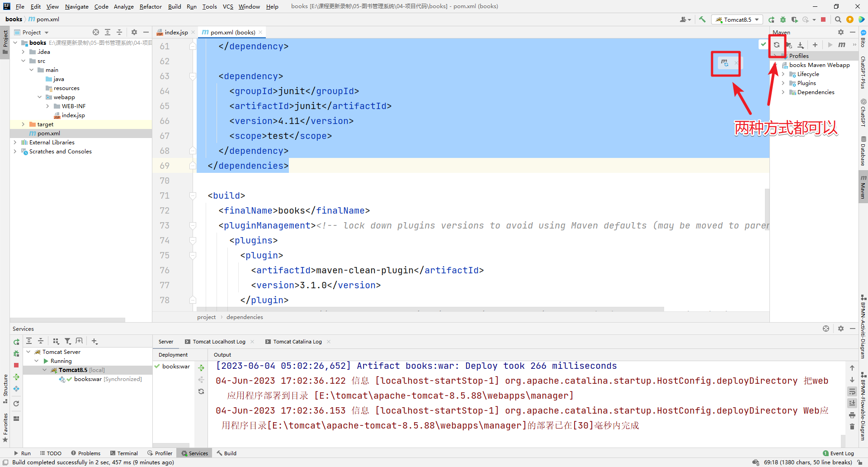Open the Bito side panel
This screenshot has height=467, width=868.
pyautogui.click(x=863, y=38)
